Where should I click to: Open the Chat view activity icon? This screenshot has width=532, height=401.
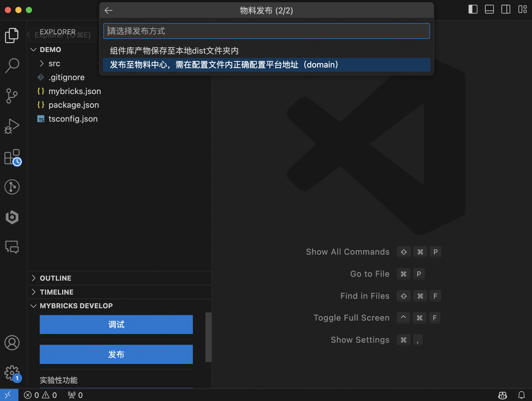click(x=12, y=247)
